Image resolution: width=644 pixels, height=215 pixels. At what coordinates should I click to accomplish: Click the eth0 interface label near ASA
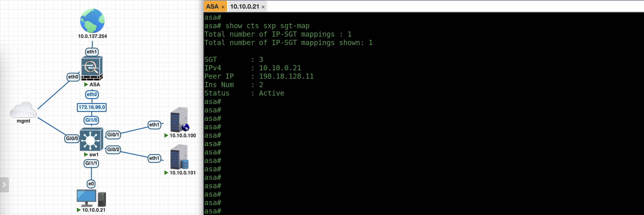coord(73,77)
